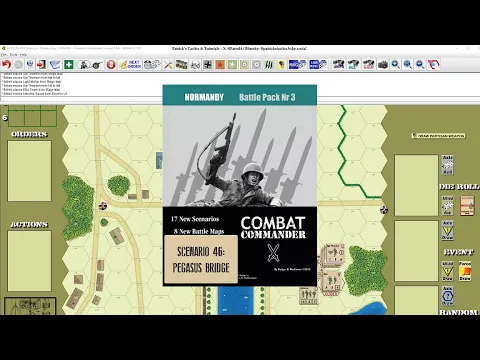The height and width of the screenshot is (360, 480).
Task: Click the empty Orders card area
Action: [30, 171]
